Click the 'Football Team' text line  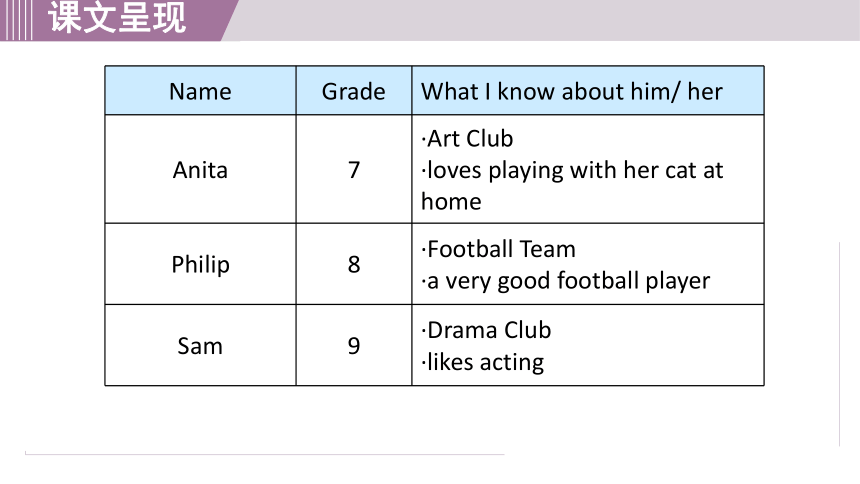(499, 249)
